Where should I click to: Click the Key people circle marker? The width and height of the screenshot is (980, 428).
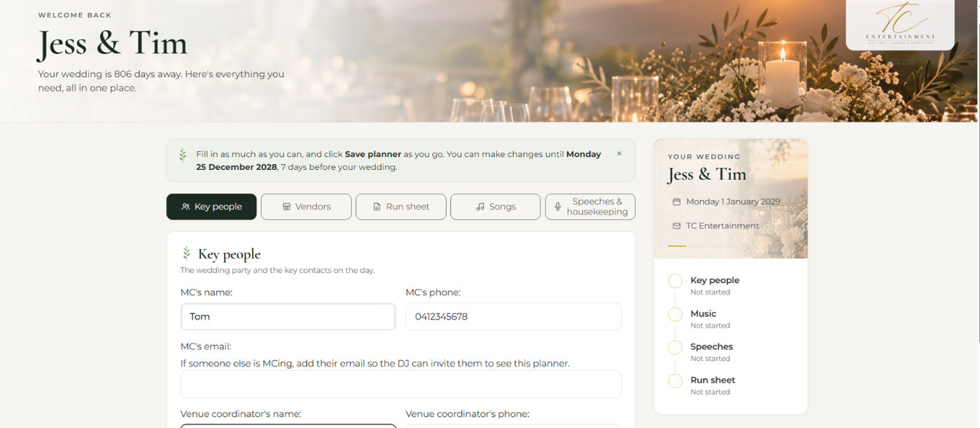675,281
